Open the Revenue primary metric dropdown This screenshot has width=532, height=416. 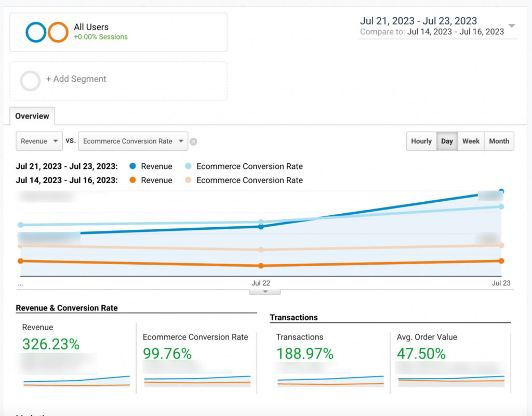tap(39, 141)
